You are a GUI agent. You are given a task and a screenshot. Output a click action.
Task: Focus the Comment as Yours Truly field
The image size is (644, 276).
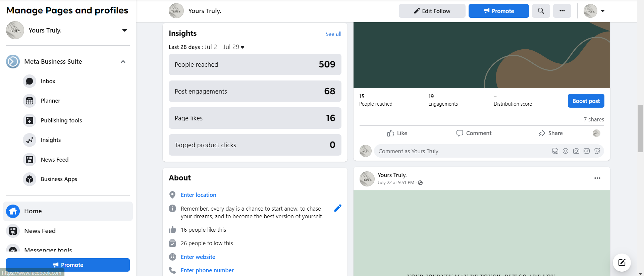click(463, 151)
